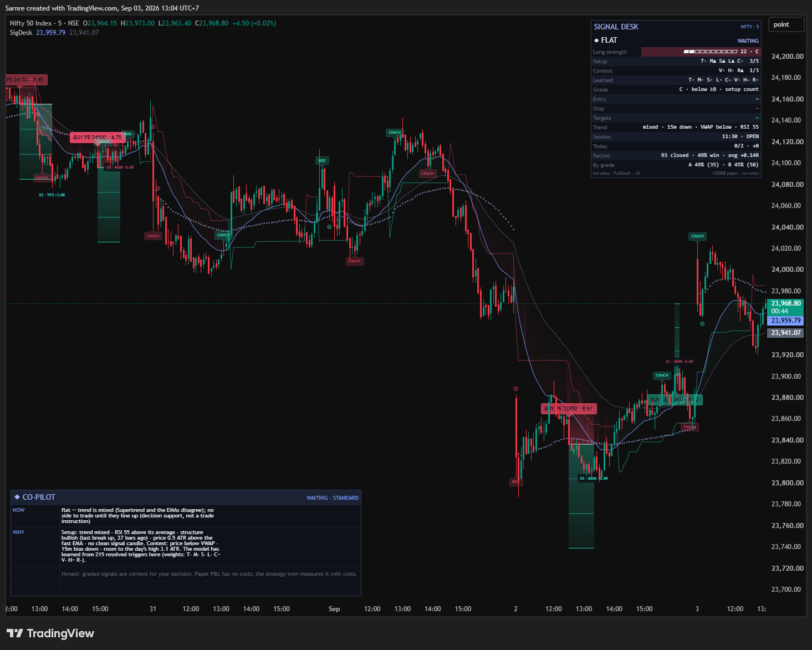Click the CO-PILOT panel title
This screenshot has width=812, height=650.
(39, 497)
